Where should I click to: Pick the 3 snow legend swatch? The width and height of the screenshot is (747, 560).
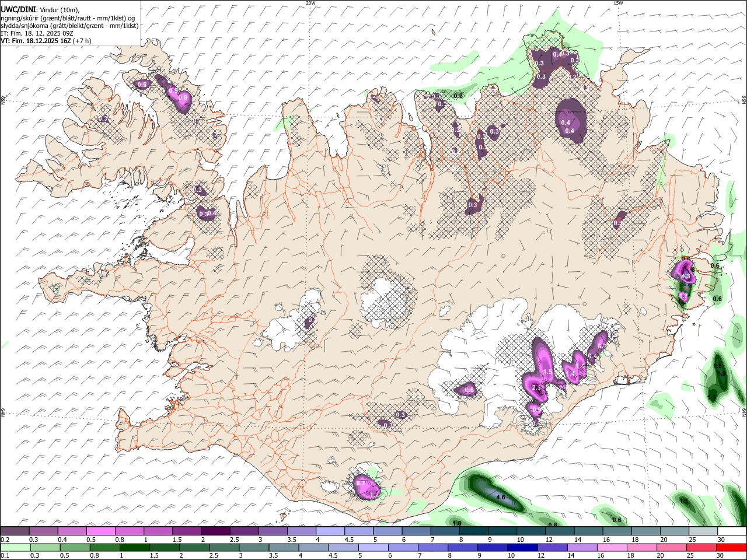(x=273, y=531)
